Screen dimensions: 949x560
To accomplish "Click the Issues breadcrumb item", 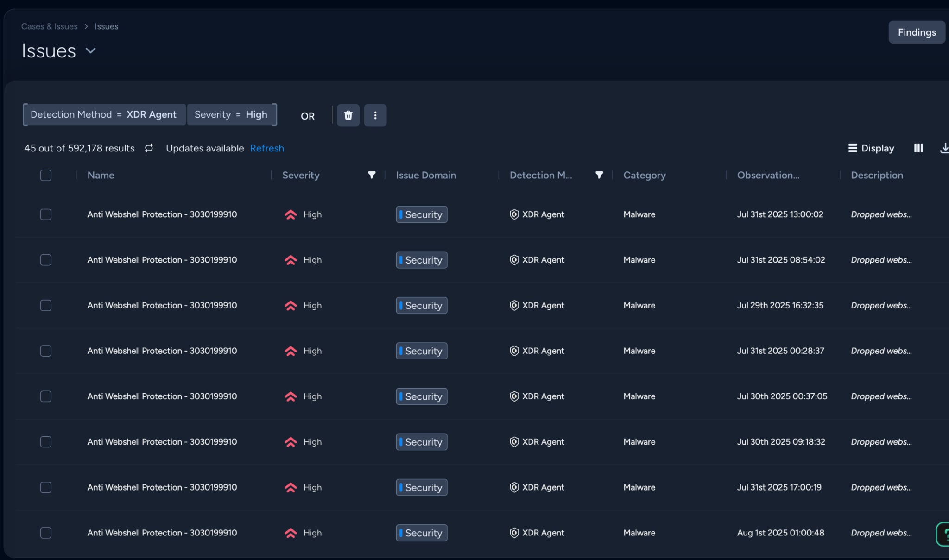I will [x=107, y=26].
